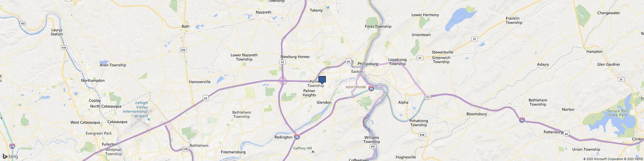Click the Route 173 highway shield

pos(427,97)
